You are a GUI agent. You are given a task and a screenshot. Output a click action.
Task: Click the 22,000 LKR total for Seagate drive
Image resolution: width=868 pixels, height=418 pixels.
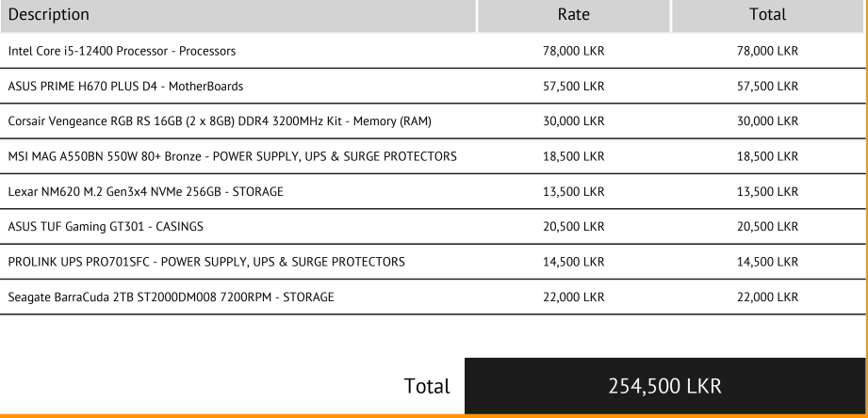point(767,297)
